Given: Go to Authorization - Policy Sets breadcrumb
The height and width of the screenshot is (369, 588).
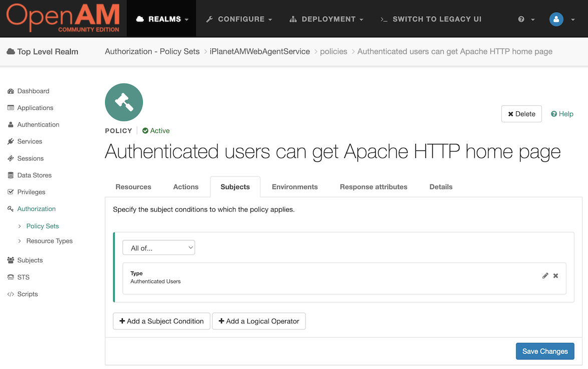Looking at the screenshot, I should (x=152, y=52).
